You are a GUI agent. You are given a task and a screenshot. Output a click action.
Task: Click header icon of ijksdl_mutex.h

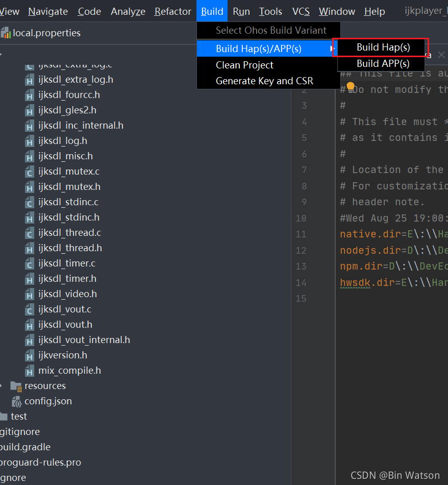pos(30,187)
